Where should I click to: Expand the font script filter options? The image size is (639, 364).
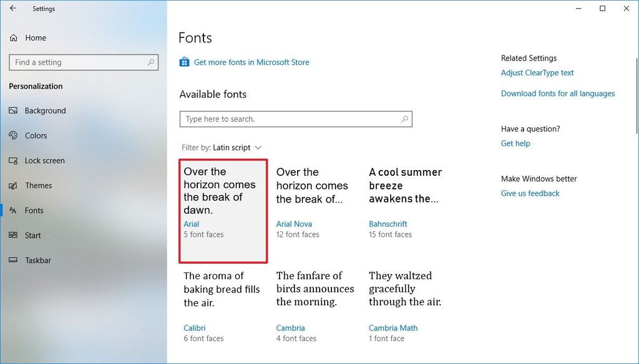(258, 148)
